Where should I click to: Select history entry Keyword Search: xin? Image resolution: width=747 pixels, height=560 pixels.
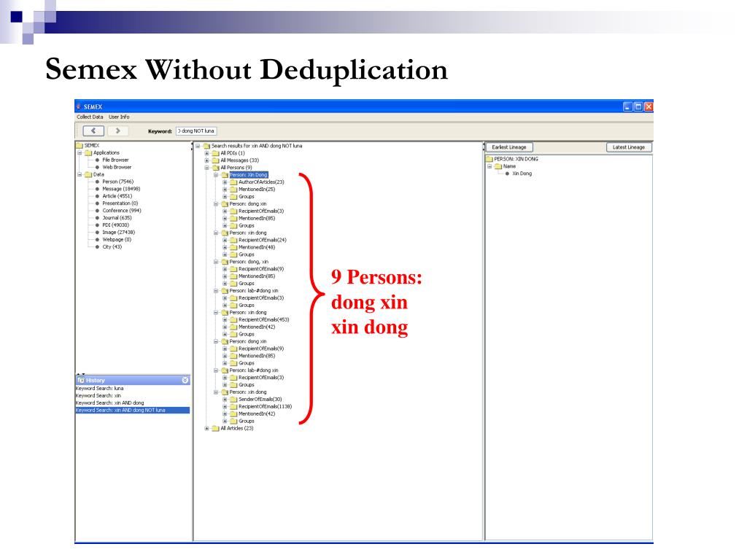coord(98,396)
